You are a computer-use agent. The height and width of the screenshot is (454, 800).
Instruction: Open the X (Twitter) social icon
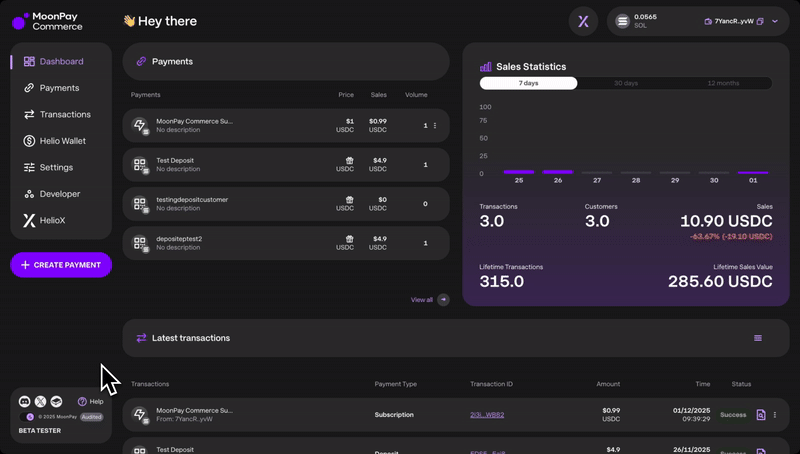click(x=40, y=401)
